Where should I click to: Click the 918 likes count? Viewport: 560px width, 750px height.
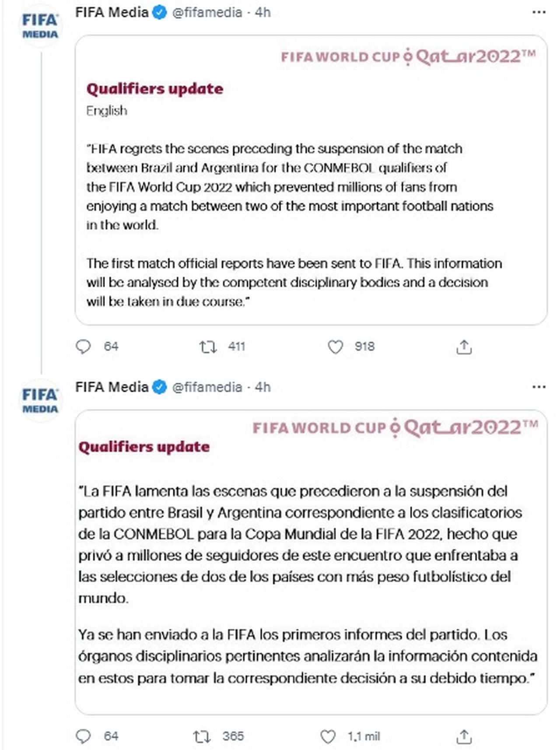click(x=364, y=347)
